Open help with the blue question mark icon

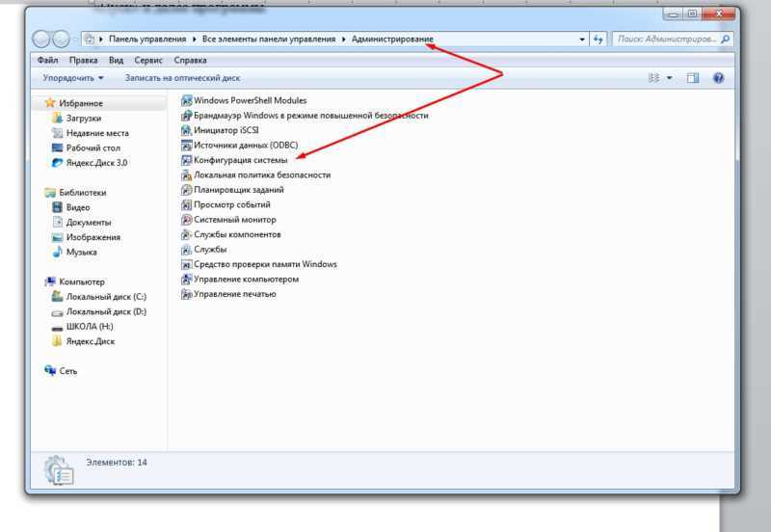pyautogui.click(x=718, y=78)
